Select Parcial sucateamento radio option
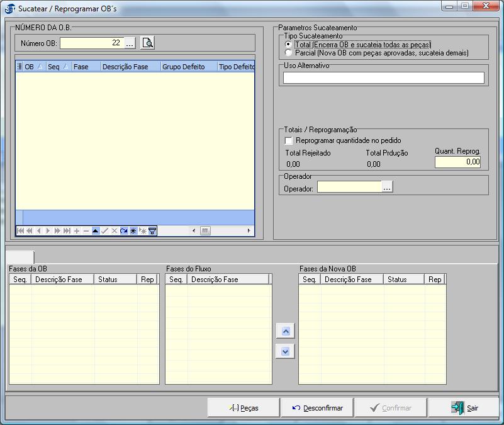 288,54
